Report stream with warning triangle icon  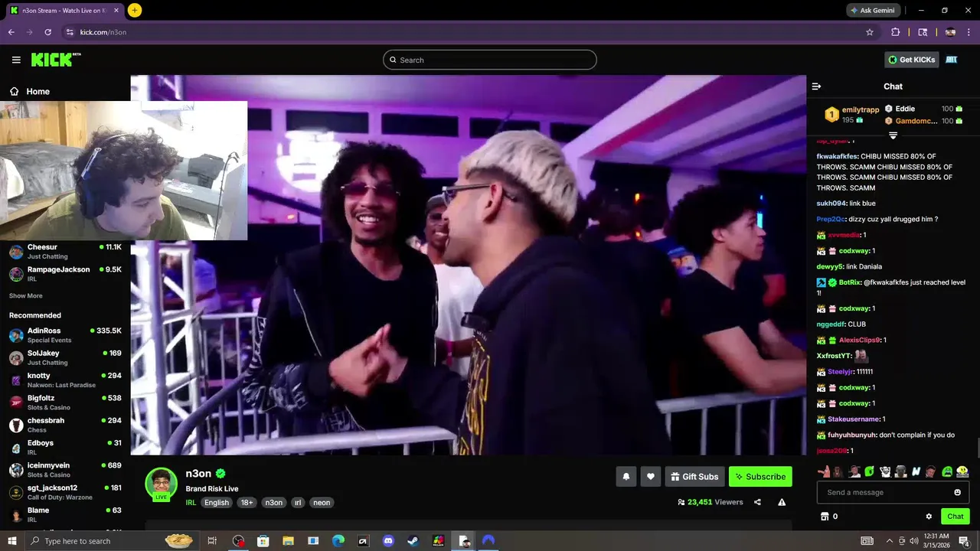click(782, 502)
